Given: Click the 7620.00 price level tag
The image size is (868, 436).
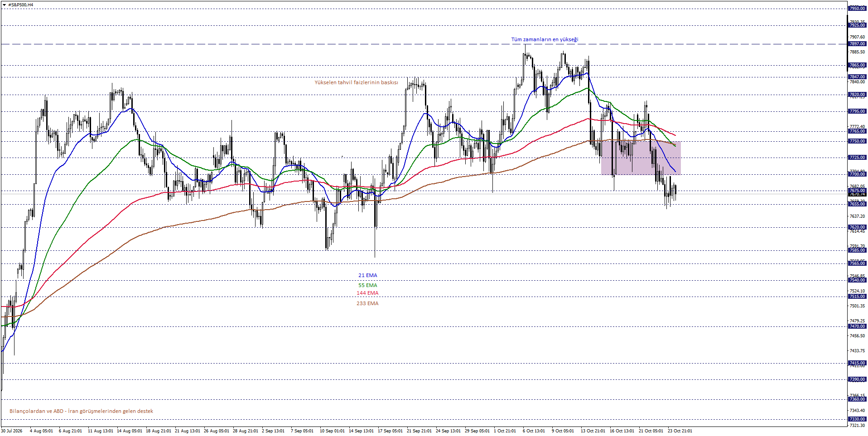Looking at the screenshot, I should [x=857, y=227].
